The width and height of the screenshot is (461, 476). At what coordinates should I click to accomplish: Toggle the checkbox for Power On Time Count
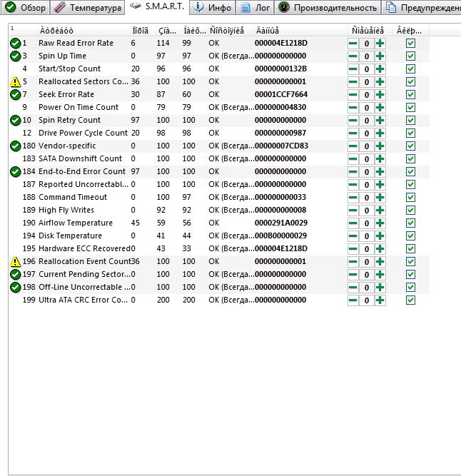[410, 108]
